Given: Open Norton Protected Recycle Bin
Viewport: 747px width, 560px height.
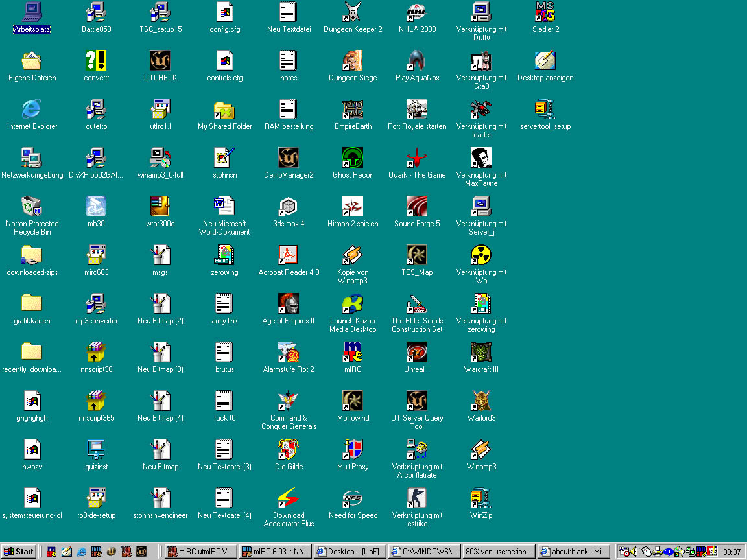Looking at the screenshot, I should (32, 206).
